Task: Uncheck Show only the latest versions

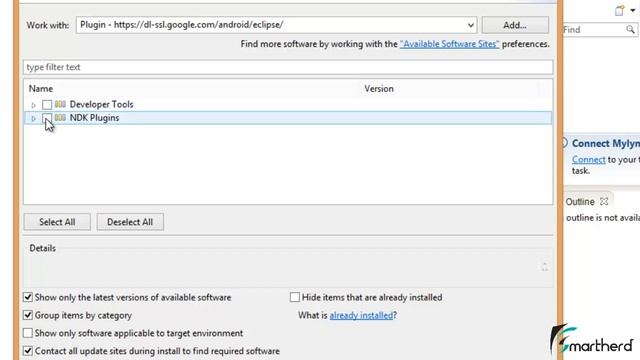Action: coord(28,297)
